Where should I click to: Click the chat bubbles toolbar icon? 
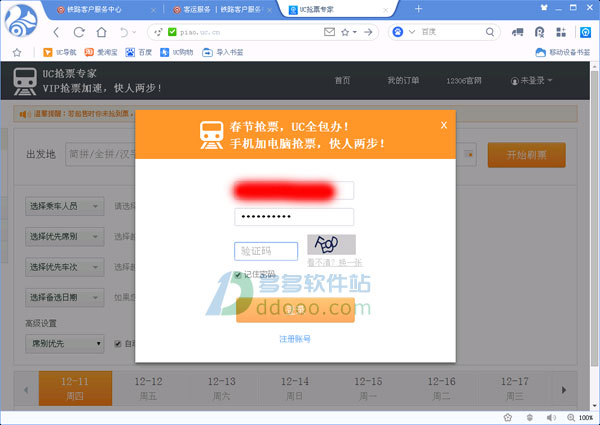click(517, 33)
